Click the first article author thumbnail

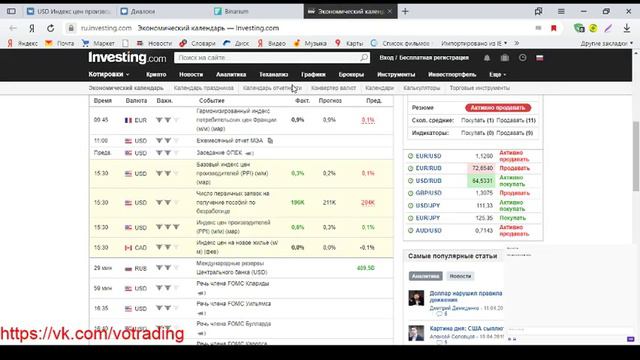click(416, 298)
